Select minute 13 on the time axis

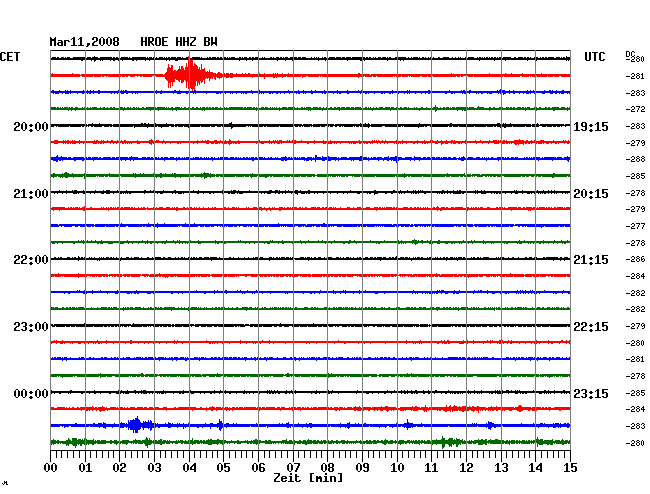coord(501,468)
